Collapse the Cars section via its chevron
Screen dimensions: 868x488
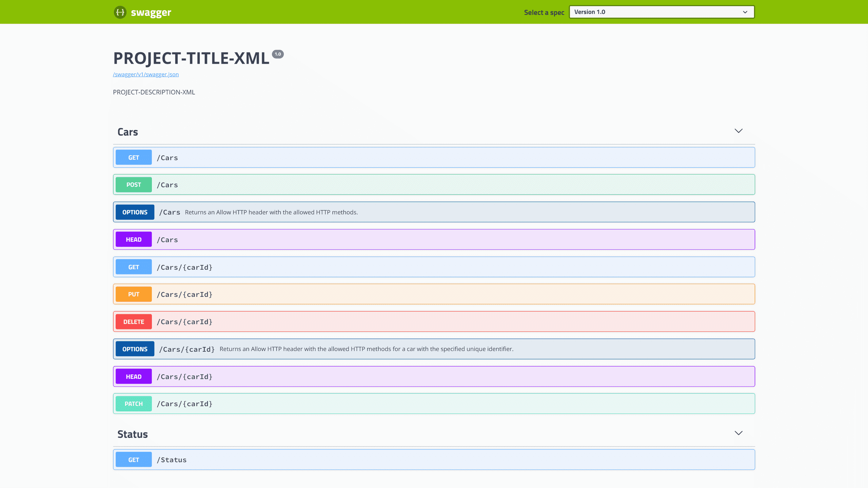tap(738, 131)
